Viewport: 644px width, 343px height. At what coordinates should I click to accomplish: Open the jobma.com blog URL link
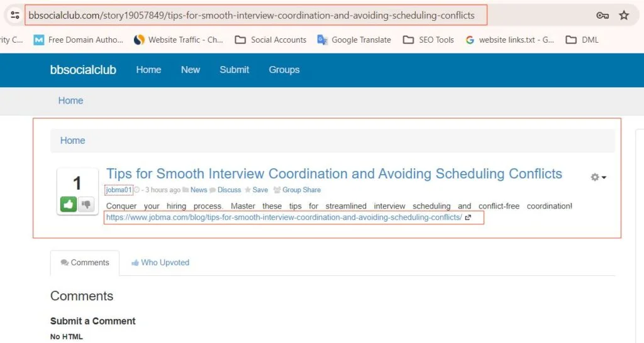(x=284, y=217)
